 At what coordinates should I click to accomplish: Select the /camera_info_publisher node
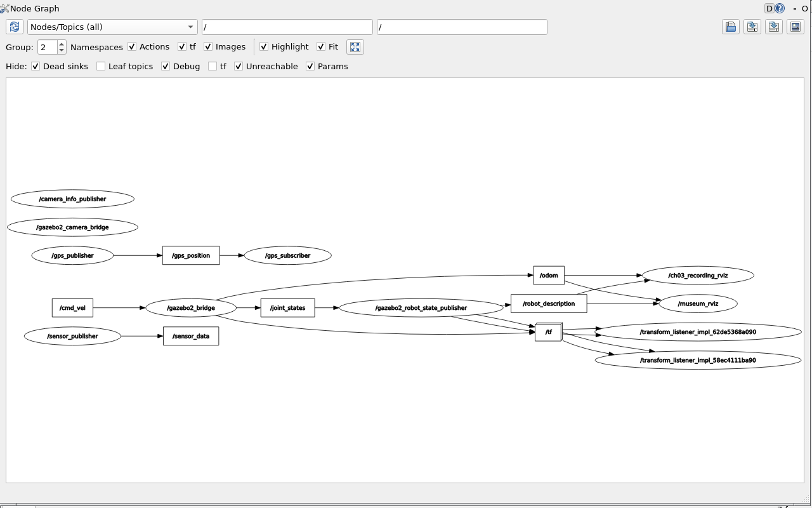point(72,199)
